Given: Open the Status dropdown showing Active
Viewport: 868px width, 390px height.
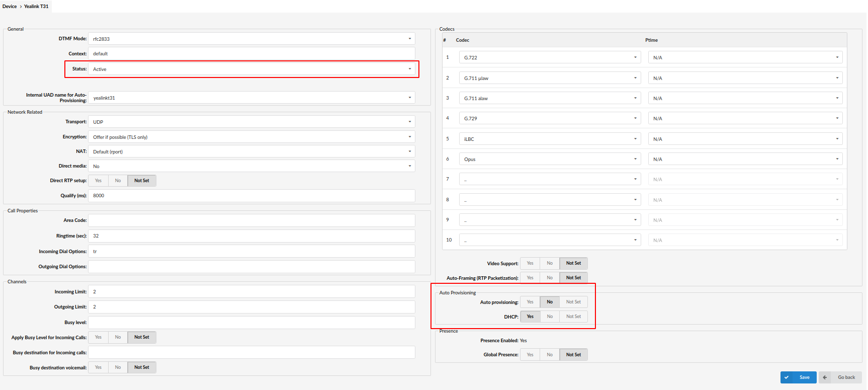Looking at the screenshot, I should (x=251, y=69).
